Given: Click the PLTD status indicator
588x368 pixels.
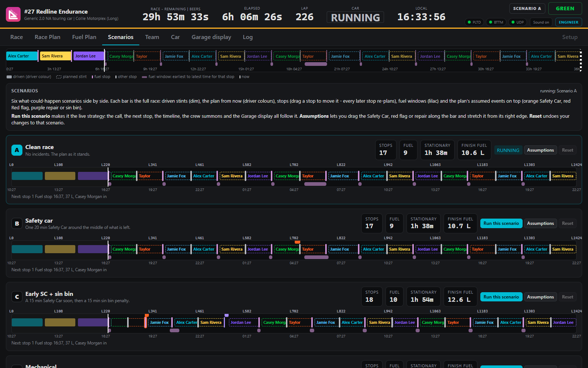Looking at the screenshot, I should pyautogui.click(x=474, y=22).
